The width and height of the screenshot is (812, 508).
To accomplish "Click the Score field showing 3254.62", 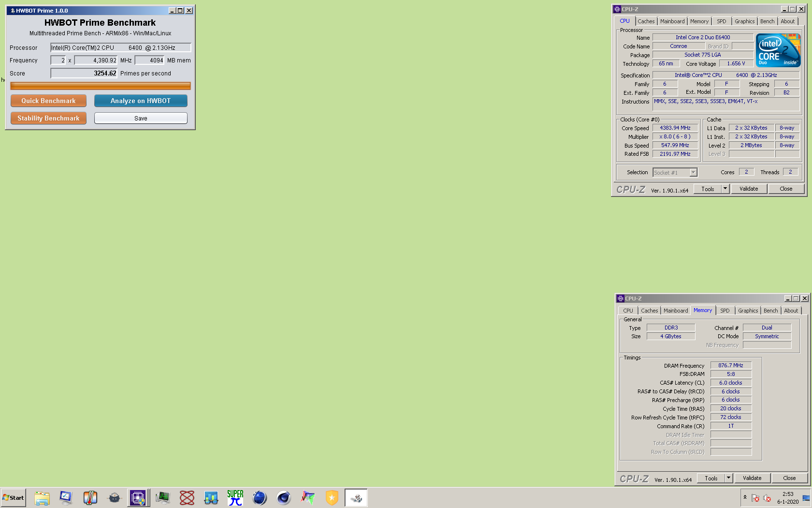I will click(x=84, y=73).
